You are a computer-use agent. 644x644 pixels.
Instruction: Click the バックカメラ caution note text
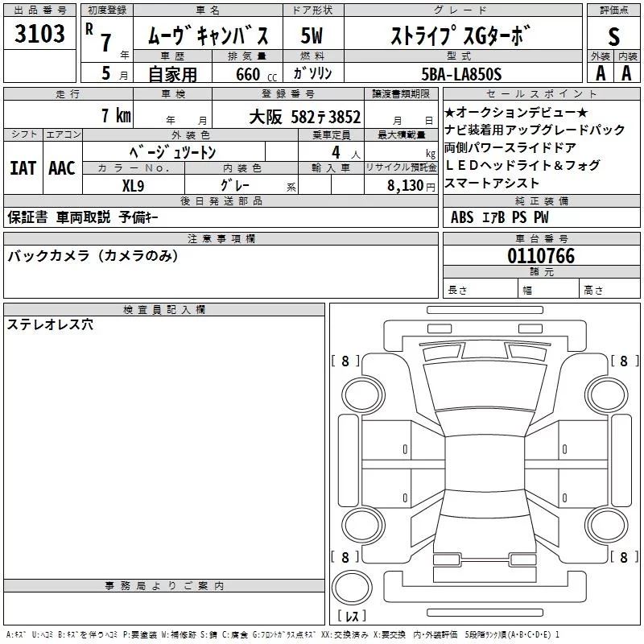click(x=93, y=255)
